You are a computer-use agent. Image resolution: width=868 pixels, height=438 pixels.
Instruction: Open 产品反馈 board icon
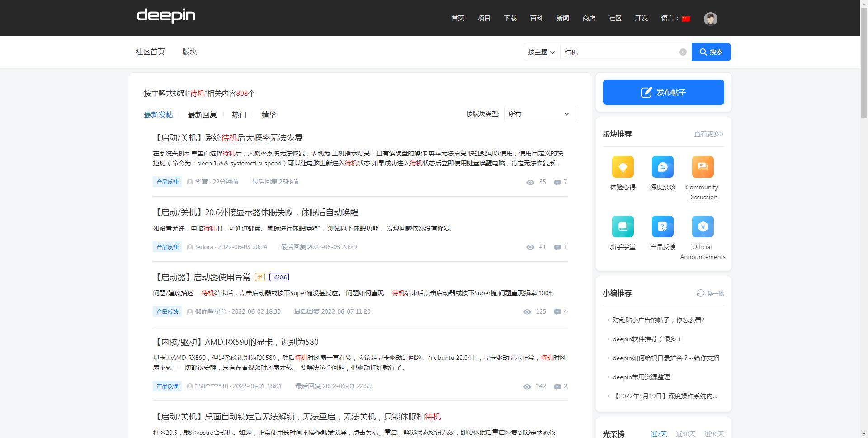tap(662, 227)
